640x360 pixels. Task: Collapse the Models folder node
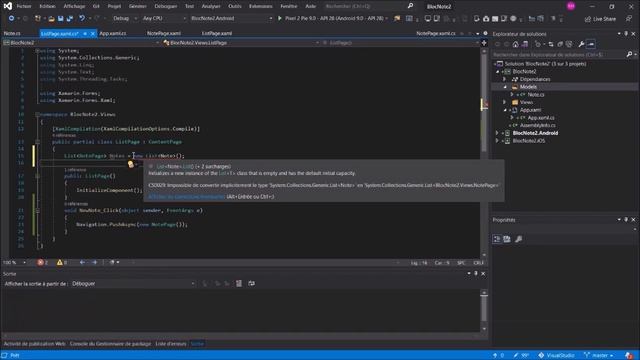pos(504,87)
